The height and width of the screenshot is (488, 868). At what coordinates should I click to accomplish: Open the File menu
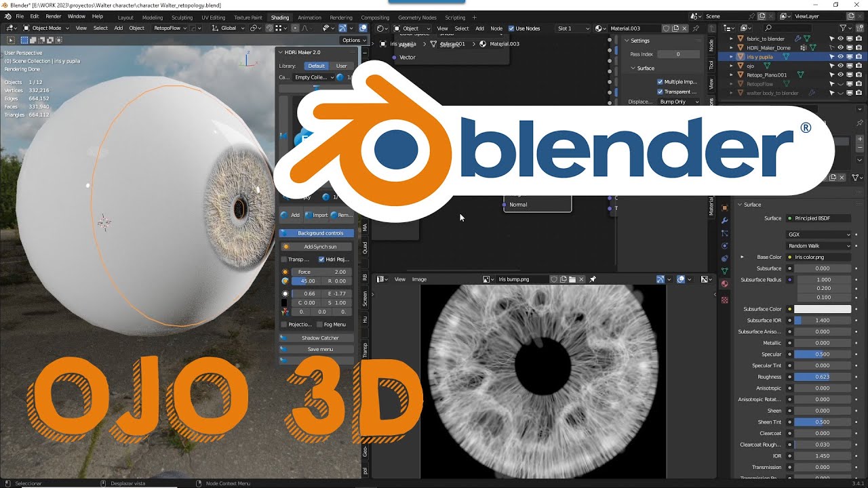point(19,16)
